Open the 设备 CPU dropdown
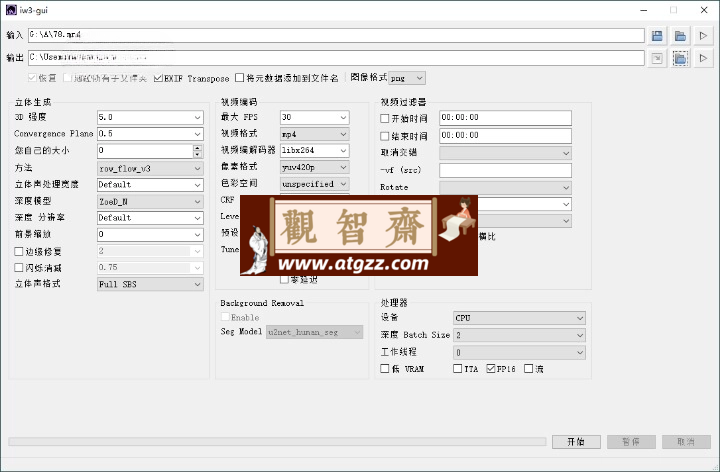This screenshot has width=720, height=472. (519, 318)
